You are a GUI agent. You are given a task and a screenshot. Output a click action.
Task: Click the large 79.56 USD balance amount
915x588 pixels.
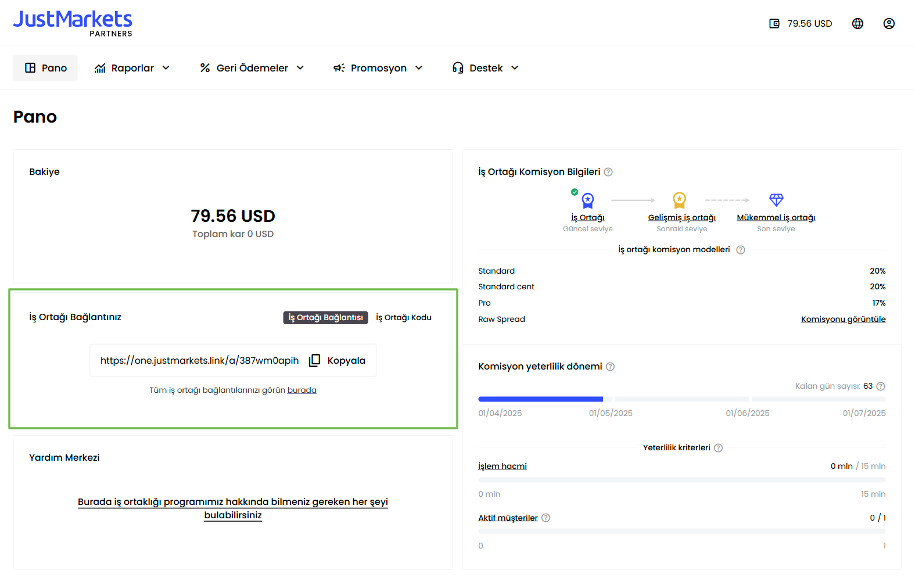pos(233,216)
